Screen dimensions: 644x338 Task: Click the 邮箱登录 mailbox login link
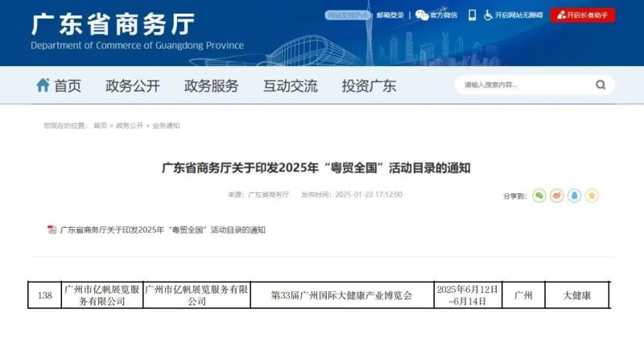coord(390,15)
